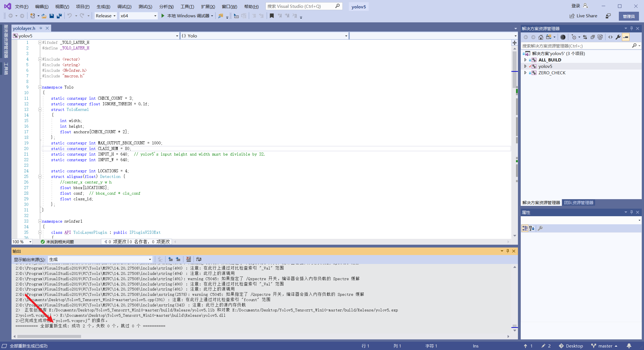The image size is (644, 350).
Task: Start debugging with the green play button
Action: tap(163, 16)
